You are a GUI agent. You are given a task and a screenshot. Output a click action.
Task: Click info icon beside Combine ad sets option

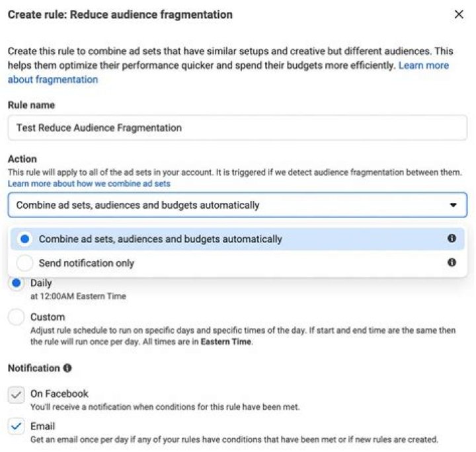click(x=452, y=239)
